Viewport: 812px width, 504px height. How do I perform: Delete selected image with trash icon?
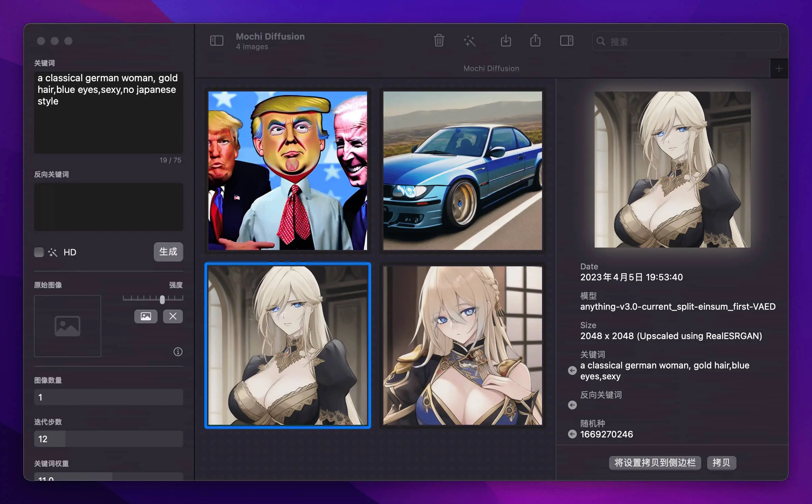pos(439,41)
